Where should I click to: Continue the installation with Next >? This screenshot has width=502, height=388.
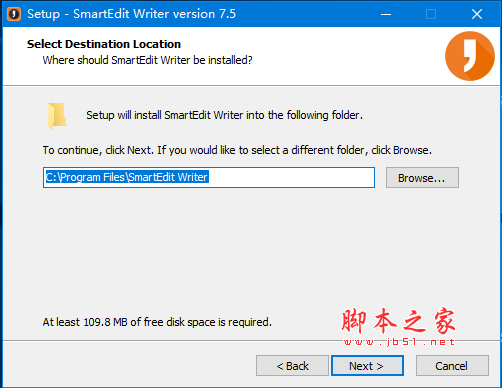367,366
